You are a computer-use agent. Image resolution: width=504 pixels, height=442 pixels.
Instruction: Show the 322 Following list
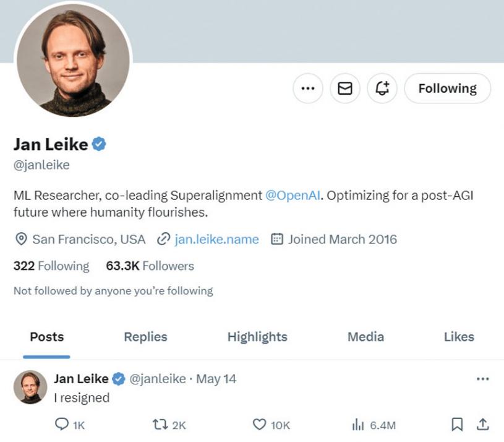(51, 266)
